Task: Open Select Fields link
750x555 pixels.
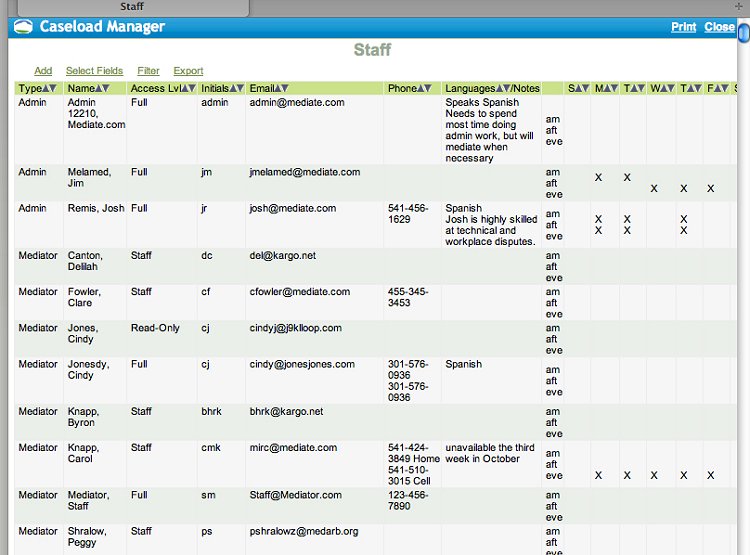Action: click(x=94, y=71)
